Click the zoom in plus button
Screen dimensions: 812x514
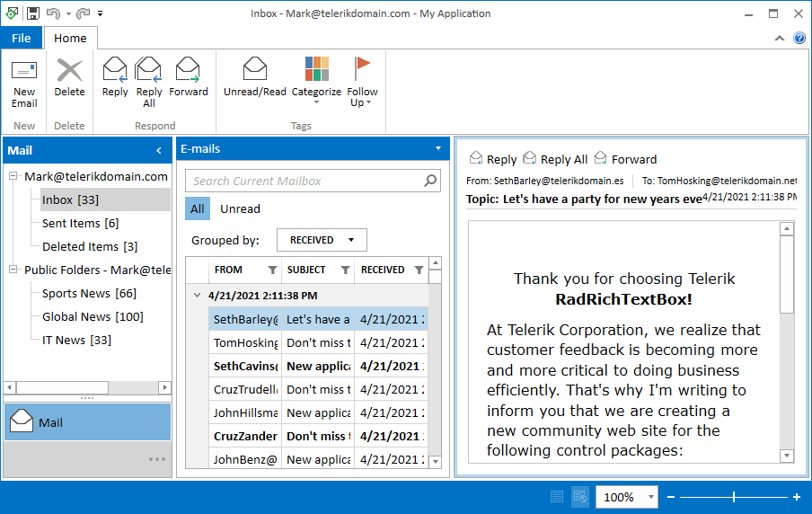point(797,497)
